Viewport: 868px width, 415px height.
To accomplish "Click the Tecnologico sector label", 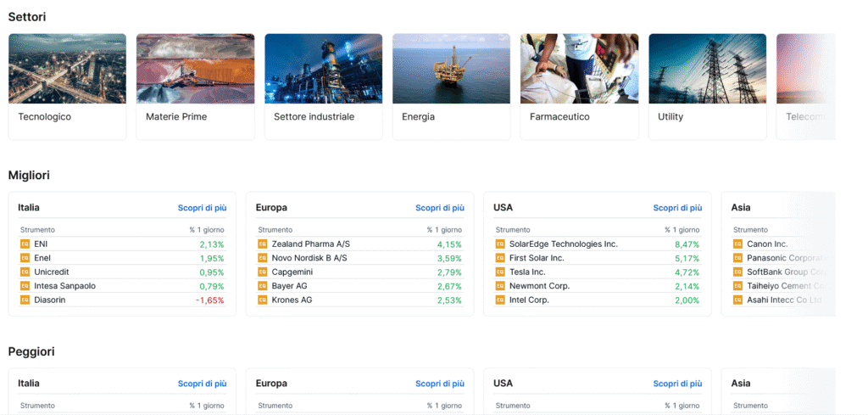I will [45, 117].
